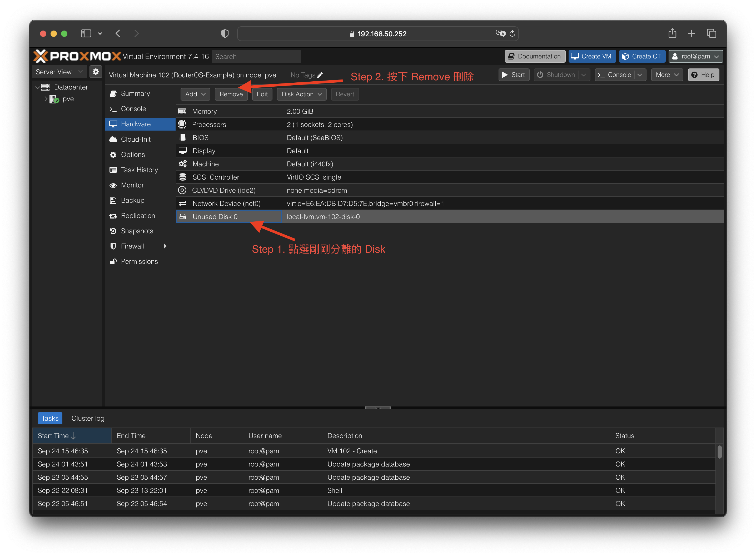Collapse the bottom log panel handle
756x556 pixels.
378,408
